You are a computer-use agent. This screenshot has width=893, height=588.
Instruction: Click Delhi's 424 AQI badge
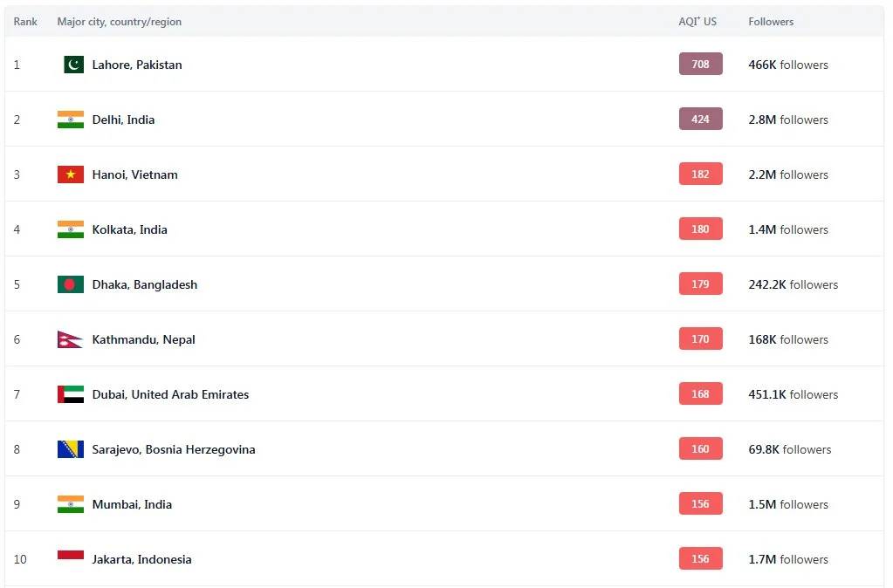coord(700,120)
